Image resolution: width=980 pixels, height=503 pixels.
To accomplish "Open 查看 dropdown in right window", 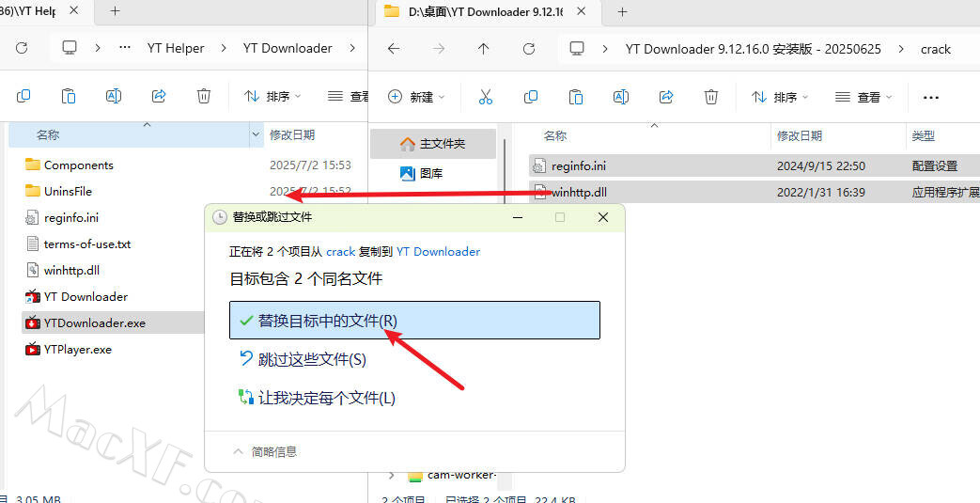I will click(x=863, y=97).
